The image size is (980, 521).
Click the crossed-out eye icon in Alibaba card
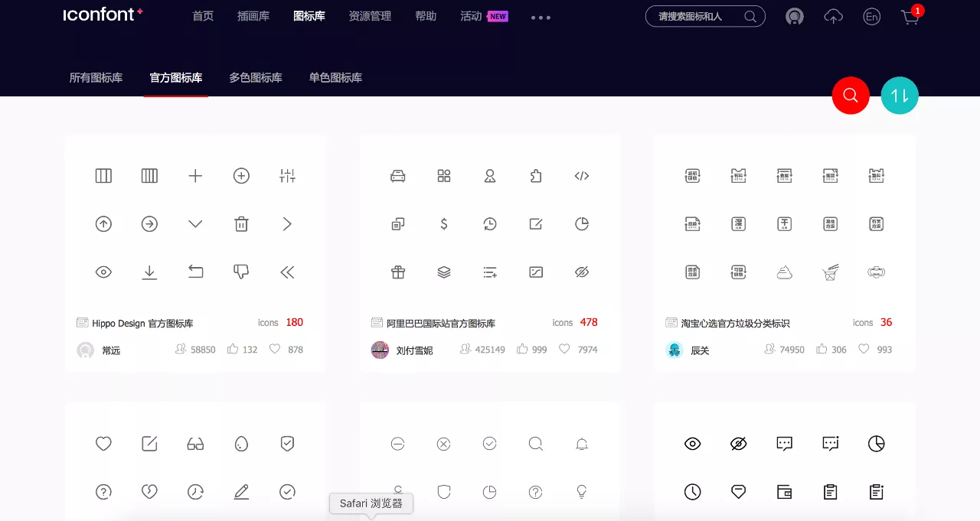(582, 272)
